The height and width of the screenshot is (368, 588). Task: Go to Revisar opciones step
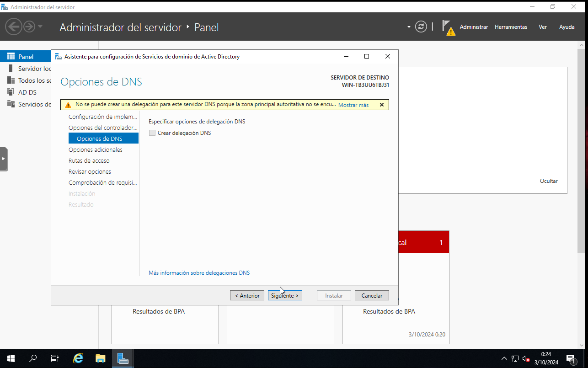(90, 171)
